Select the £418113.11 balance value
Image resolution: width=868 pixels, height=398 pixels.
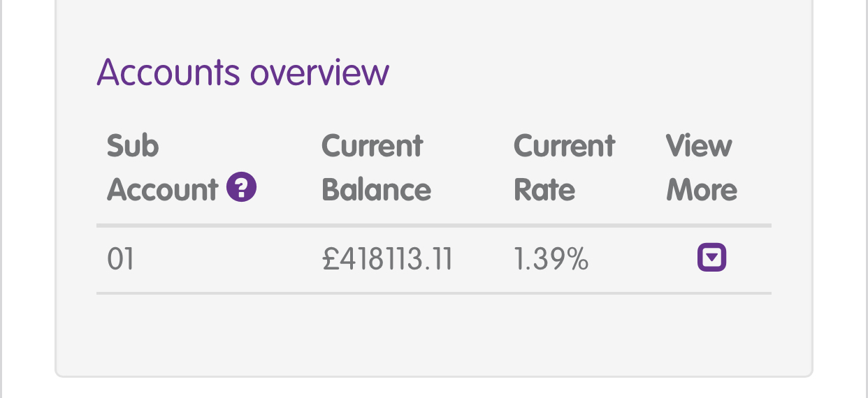[x=388, y=260]
